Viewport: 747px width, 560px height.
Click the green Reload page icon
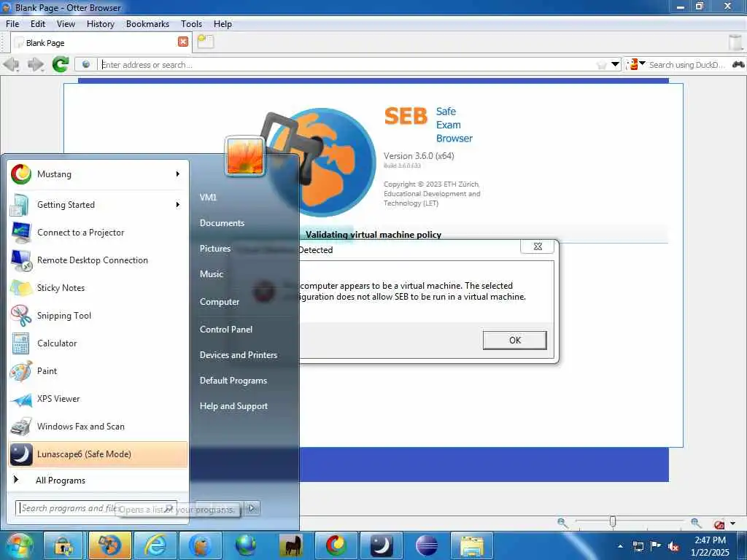61,64
